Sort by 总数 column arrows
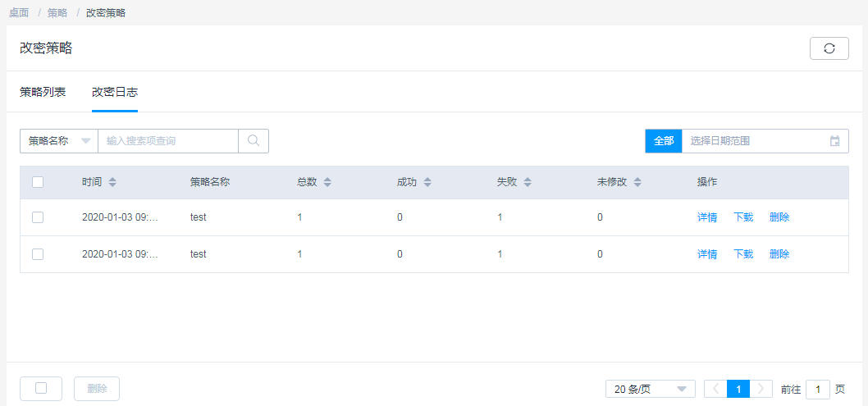 pyautogui.click(x=327, y=182)
